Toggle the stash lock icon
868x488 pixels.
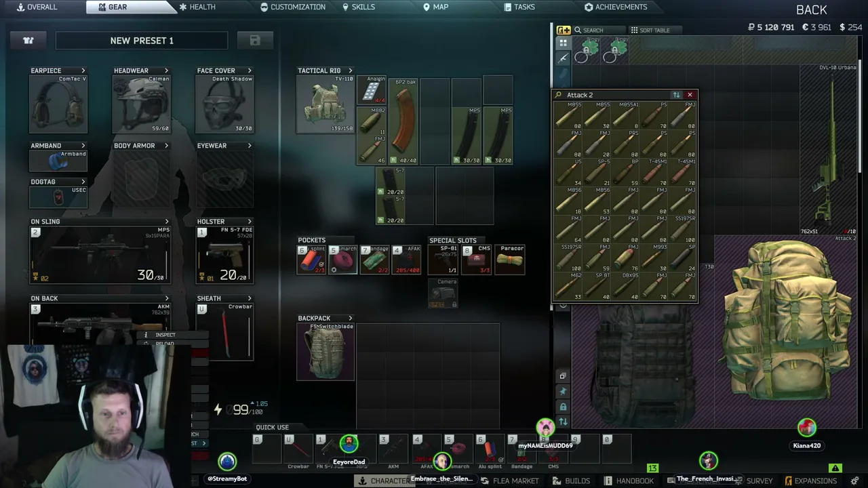(563, 407)
